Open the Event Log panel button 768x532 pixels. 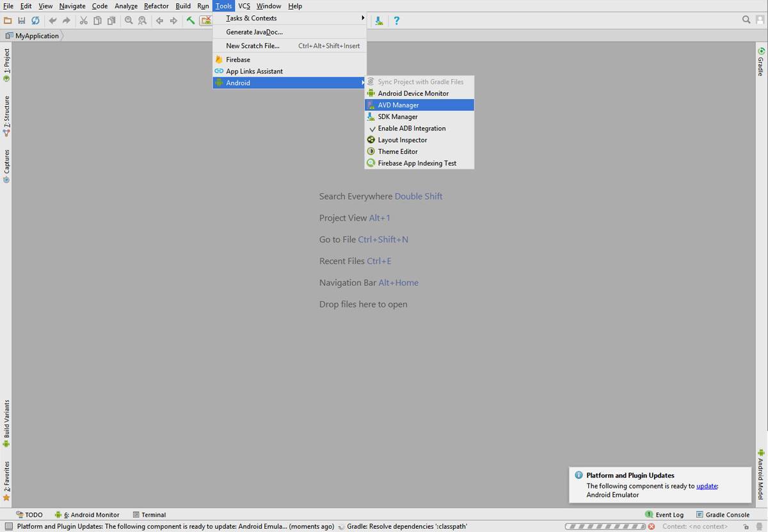pyautogui.click(x=664, y=515)
